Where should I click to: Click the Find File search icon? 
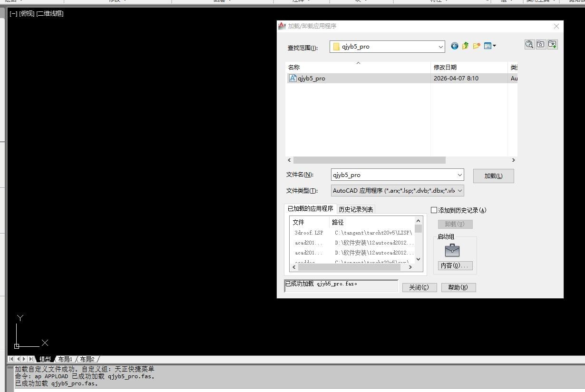tap(529, 44)
